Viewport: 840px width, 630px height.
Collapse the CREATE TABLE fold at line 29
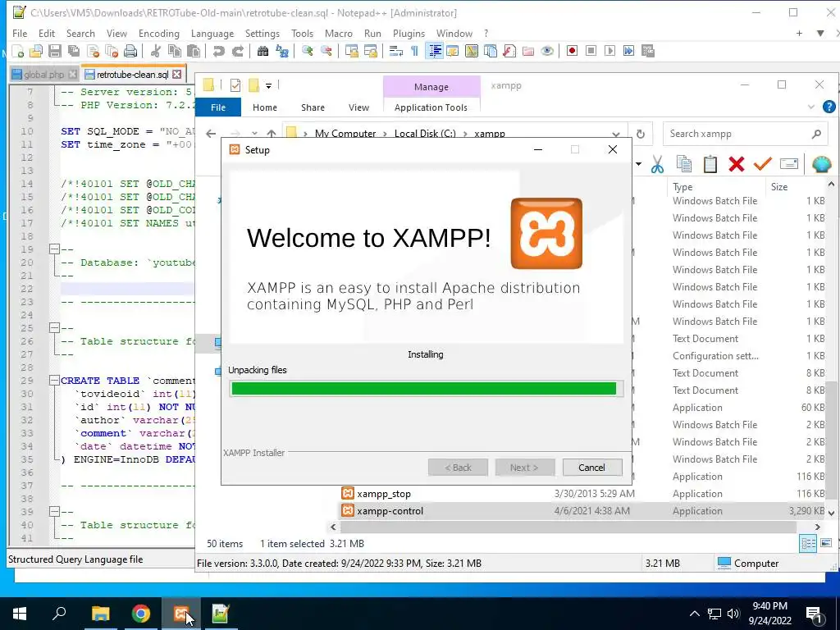54,381
